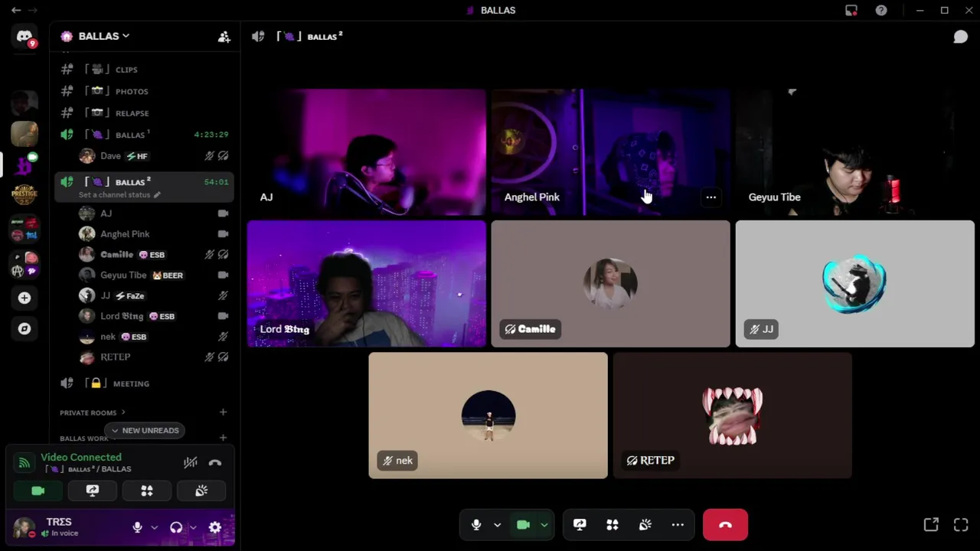Viewport: 980px width, 551px height.
Task: Disconnect with the red hang-up button
Action: [x=725, y=525]
